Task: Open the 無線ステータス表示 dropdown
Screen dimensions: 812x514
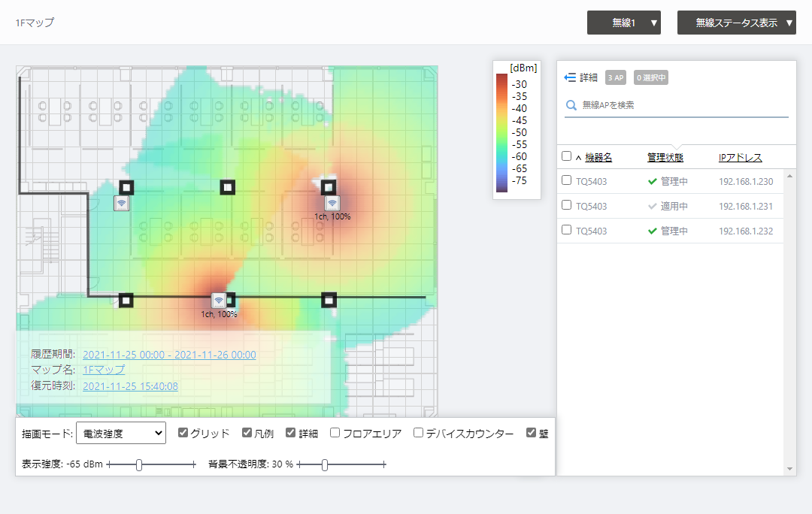Action: (736, 23)
